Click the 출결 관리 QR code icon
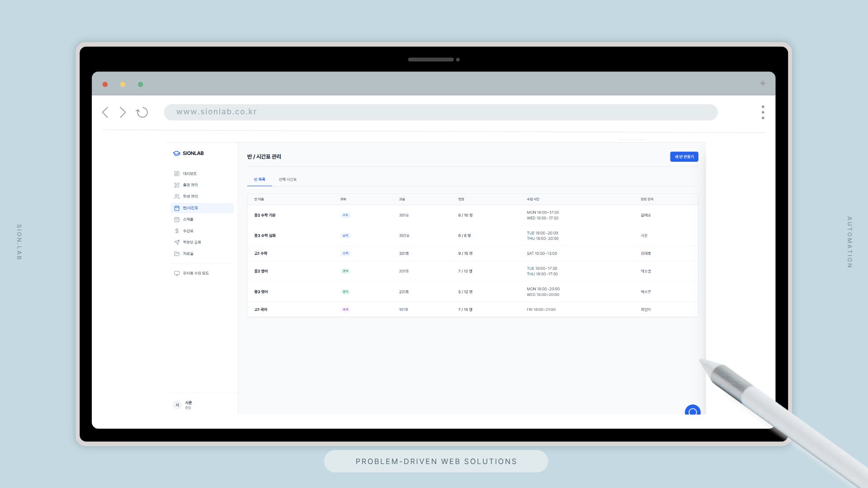The image size is (868, 488). click(177, 185)
